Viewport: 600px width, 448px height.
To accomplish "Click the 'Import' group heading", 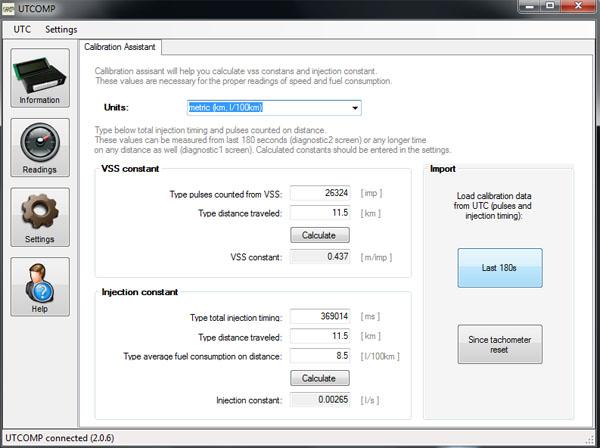I will click(x=443, y=169).
